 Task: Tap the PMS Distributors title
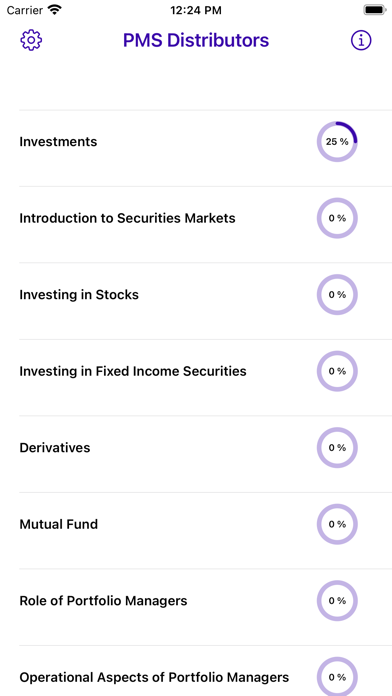196,40
